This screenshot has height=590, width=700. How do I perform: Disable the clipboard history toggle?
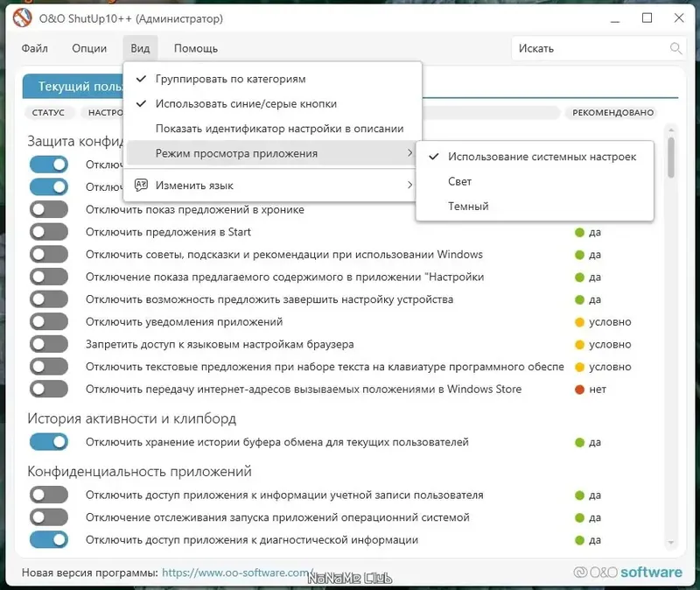50,441
